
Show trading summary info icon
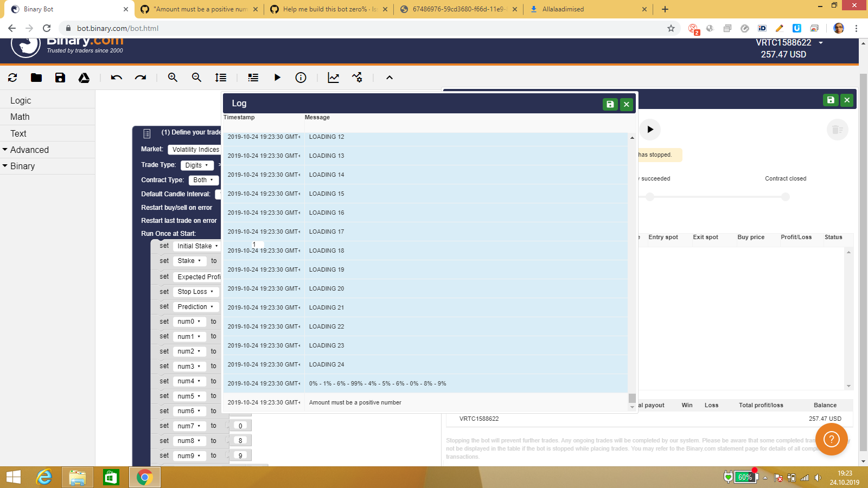[300, 78]
